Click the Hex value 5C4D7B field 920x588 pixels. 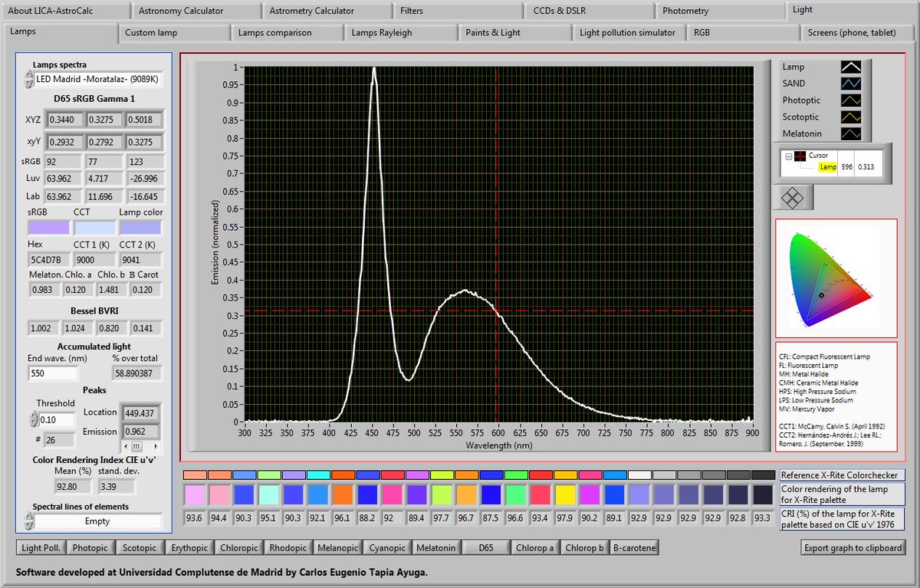coord(48,259)
